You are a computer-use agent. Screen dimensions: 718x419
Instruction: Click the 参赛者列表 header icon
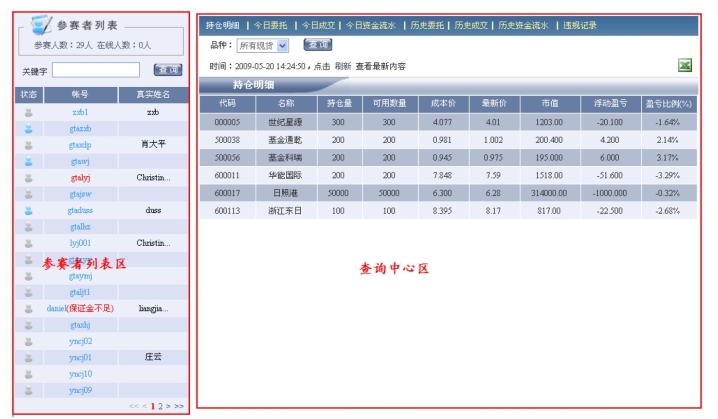point(41,25)
